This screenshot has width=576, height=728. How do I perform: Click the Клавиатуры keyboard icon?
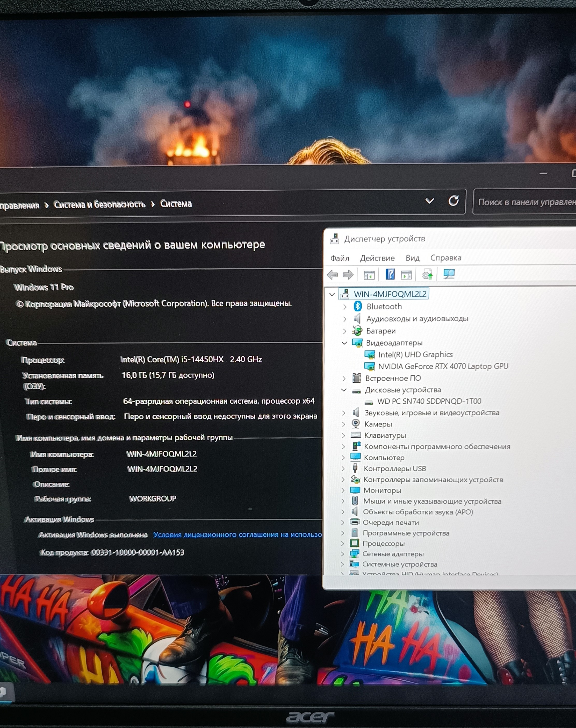pos(356,435)
